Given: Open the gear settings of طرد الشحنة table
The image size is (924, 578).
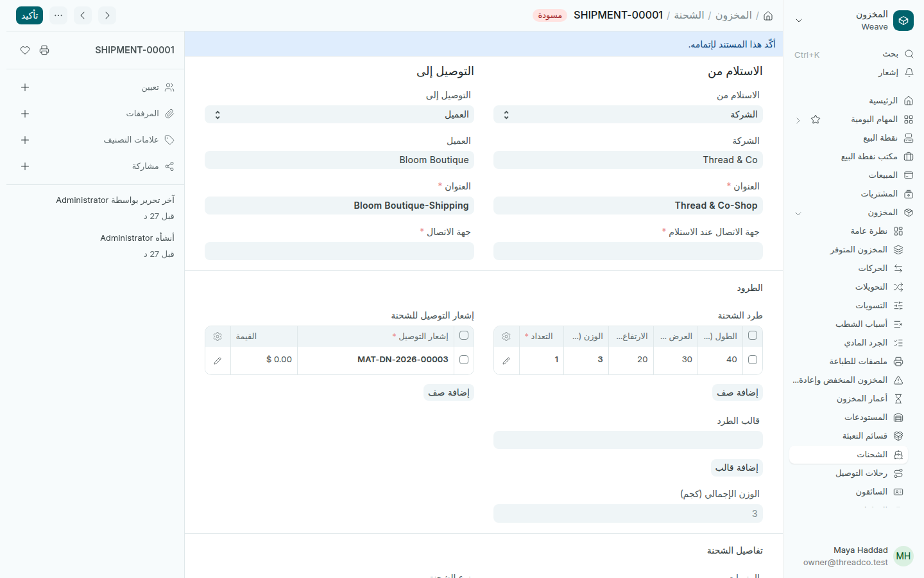Looking at the screenshot, I should [x=506, y=337].
